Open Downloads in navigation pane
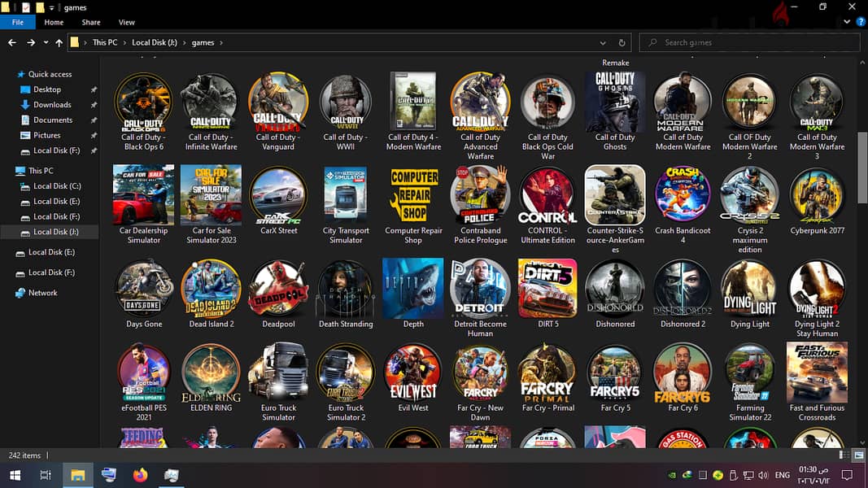868x488 pixels. click(x=52, y=105)
